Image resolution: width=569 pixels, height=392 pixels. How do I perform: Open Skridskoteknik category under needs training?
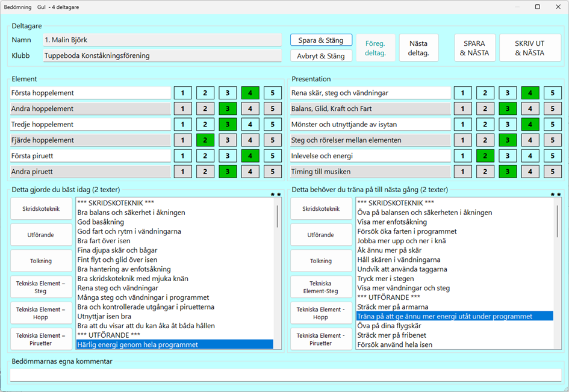[321, 209]
